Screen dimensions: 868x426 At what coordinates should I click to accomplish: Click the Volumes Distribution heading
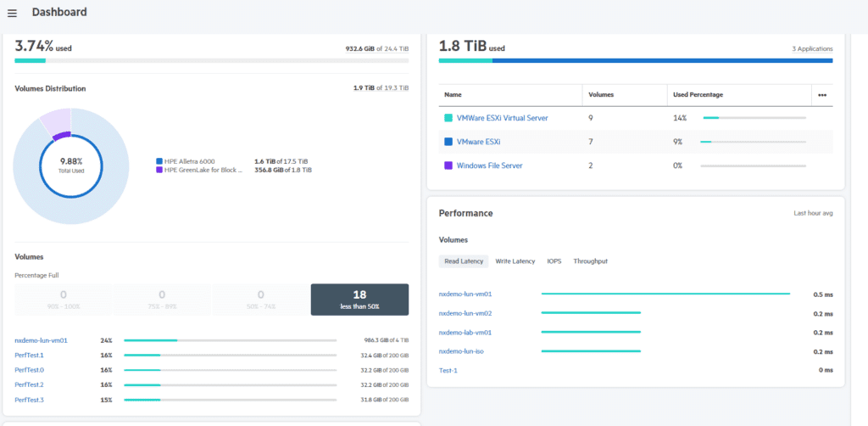pyautogui.click(x=50, y=88)
